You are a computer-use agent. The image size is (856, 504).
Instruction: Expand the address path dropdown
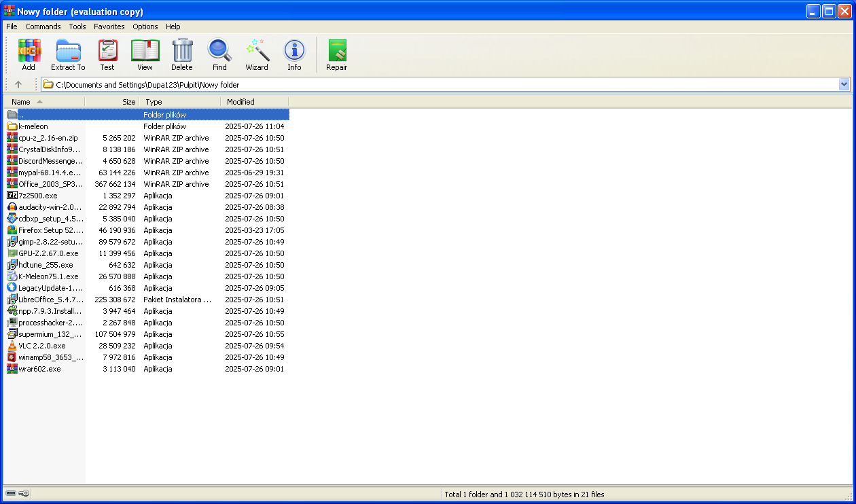pos(844,85)
